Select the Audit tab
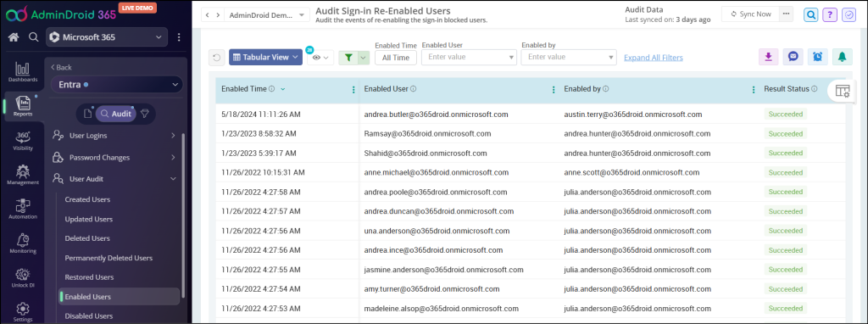The height and width of the screenshot is (324, 868). (115, 114)
